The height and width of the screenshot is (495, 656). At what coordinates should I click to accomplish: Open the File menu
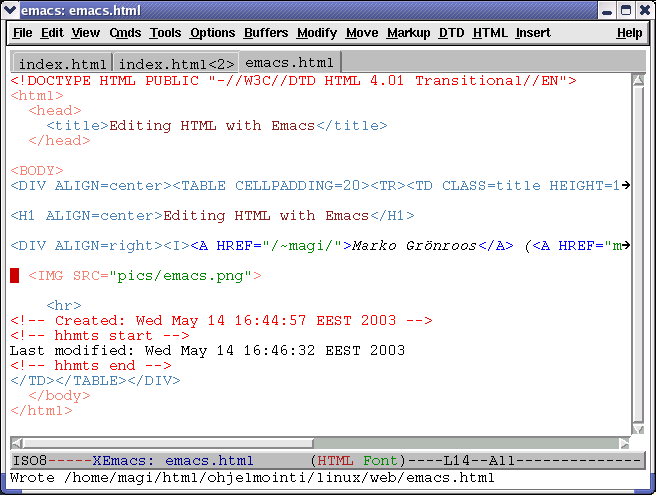click(x=22, y=33)
